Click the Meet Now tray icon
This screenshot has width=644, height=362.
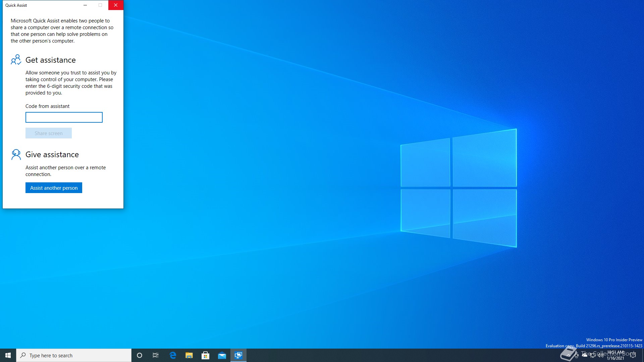[577, 355]
